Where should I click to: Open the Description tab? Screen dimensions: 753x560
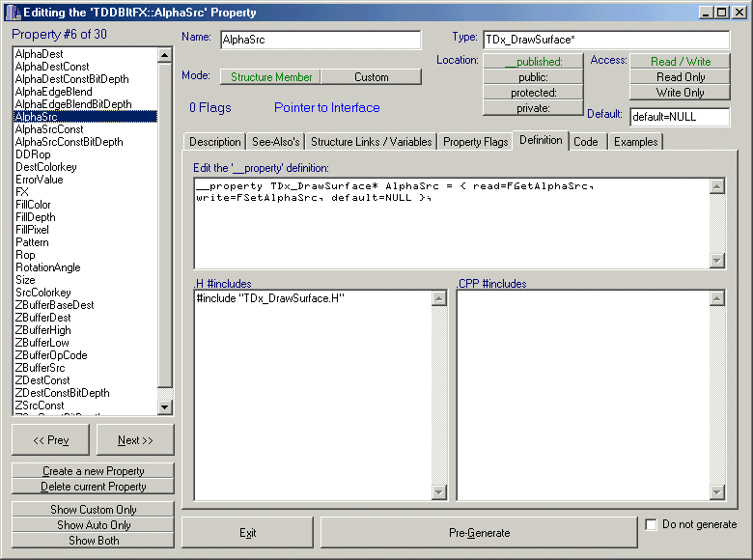click(x=214, y=142)
